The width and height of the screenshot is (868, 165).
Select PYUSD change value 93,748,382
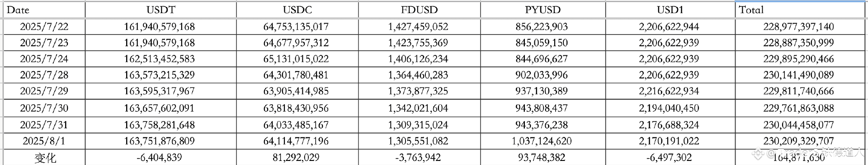(x=542, y=158)
